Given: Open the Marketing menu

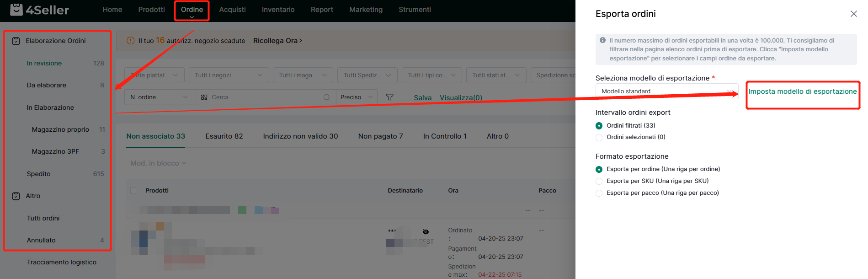Looking at the screenshot, I should point(366,10).
